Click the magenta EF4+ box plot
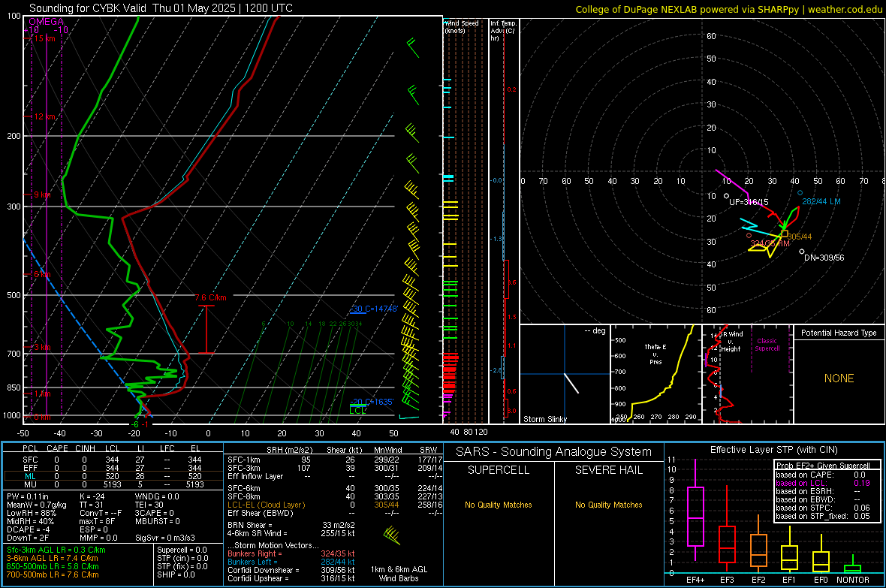Viewport: 886px width, 588px height. [695, 511]
